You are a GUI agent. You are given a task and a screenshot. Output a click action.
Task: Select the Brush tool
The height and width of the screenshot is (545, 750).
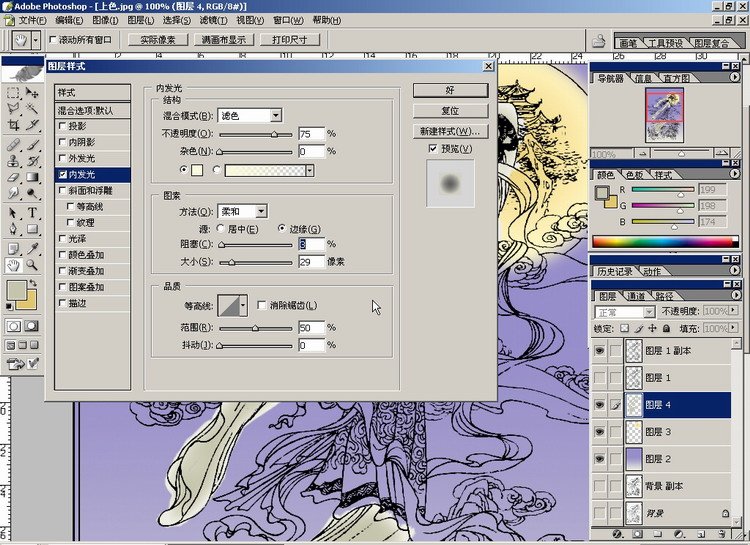[32, 145]
